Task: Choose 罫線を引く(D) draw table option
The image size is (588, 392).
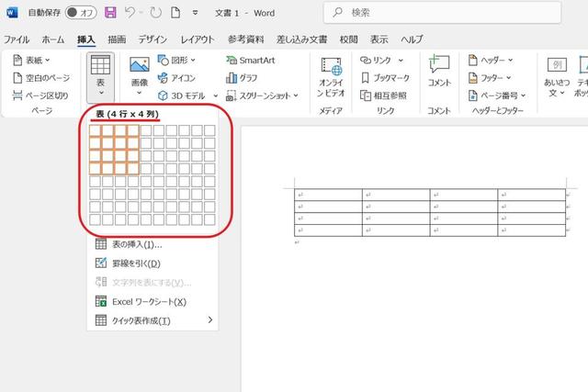Action: 153,263
